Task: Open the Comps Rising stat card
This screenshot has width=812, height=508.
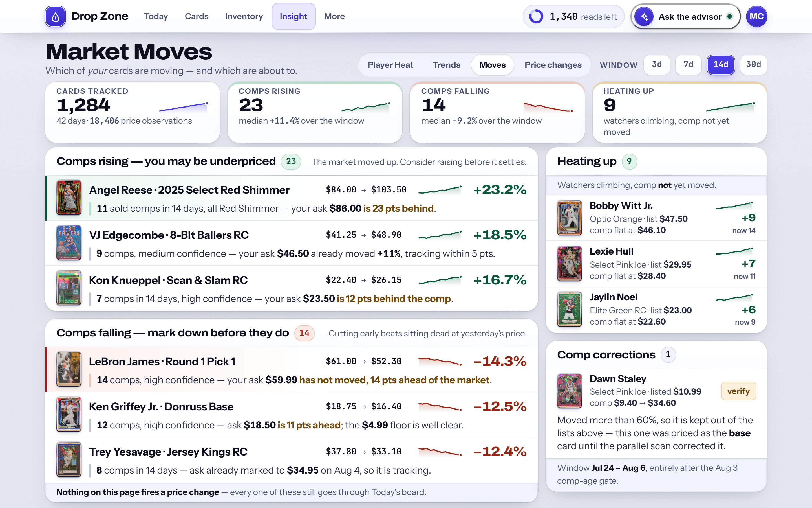Action: tap(315, 112)
